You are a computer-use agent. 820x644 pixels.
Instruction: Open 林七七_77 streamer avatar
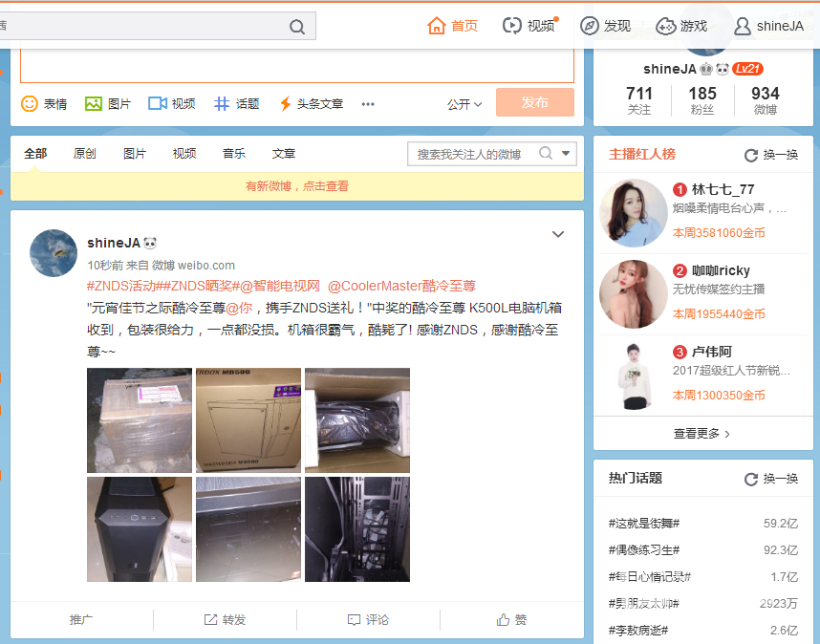[x=634, y=213]
